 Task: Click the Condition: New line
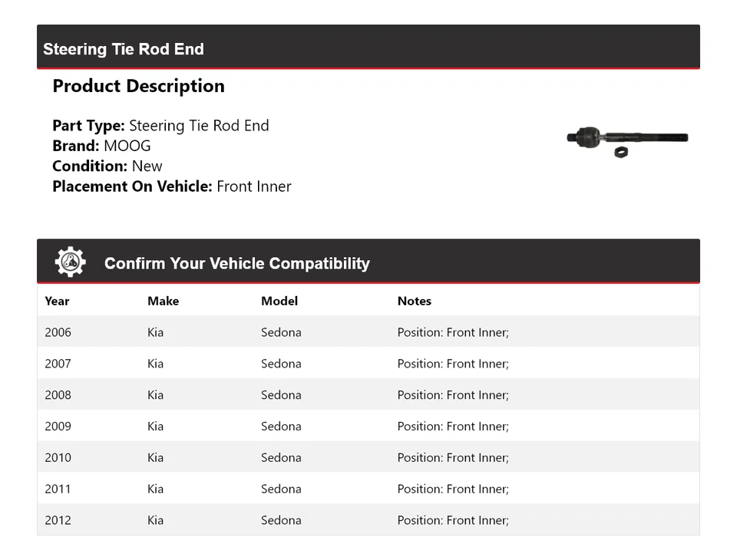pyautogui.click(x=107, y=166)
